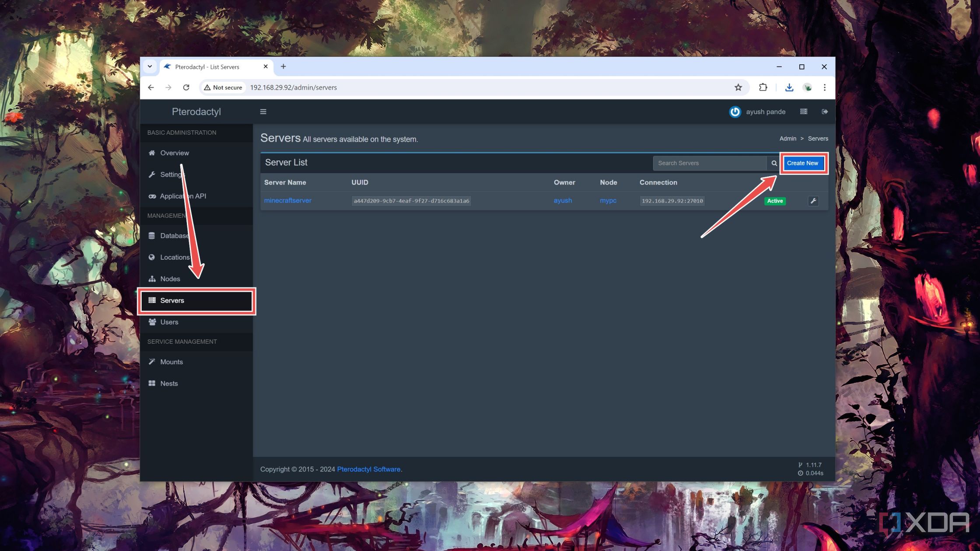Bookmark this page with the star icon

pyautogui.click(x=738, y=87)
